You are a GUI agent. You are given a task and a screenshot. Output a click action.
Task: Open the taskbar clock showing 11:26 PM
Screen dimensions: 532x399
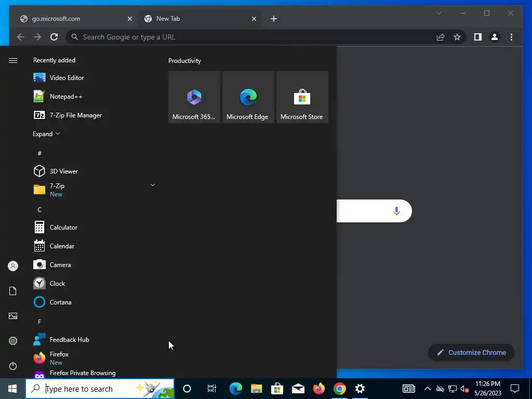tap(487, 389)
